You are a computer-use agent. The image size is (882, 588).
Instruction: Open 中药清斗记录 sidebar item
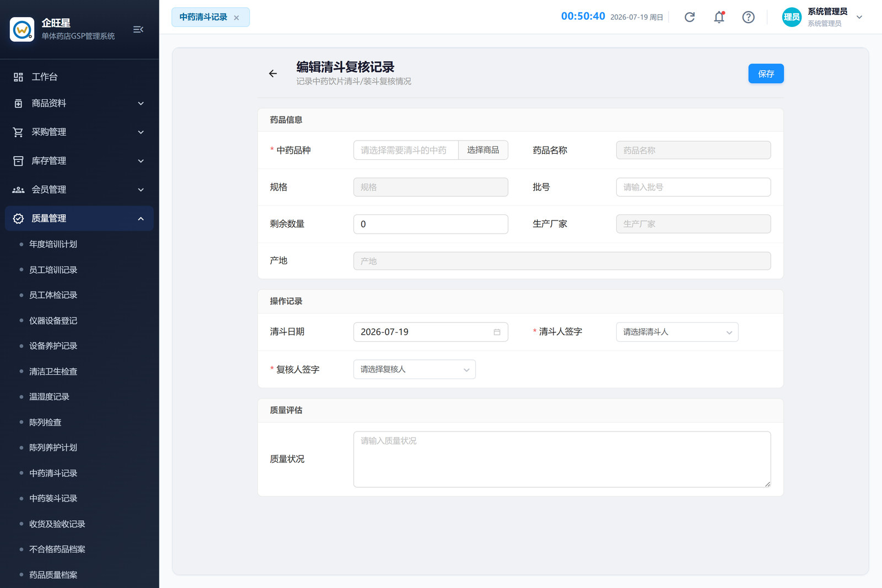(53, 473)
